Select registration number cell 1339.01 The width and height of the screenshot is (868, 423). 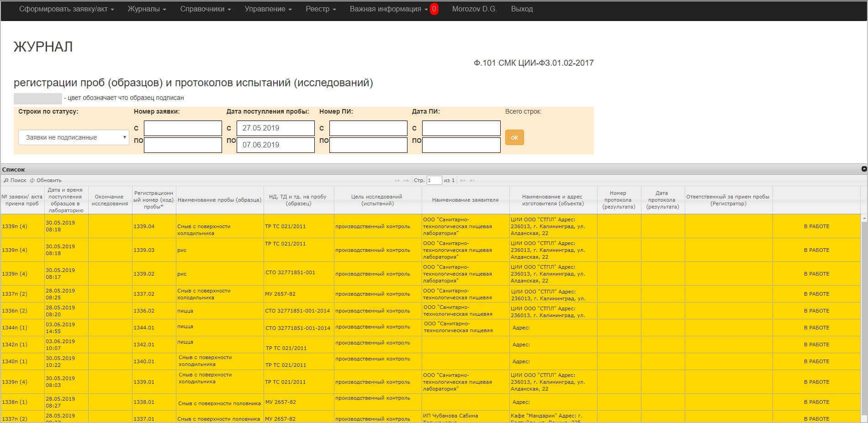tap(153, 382)
